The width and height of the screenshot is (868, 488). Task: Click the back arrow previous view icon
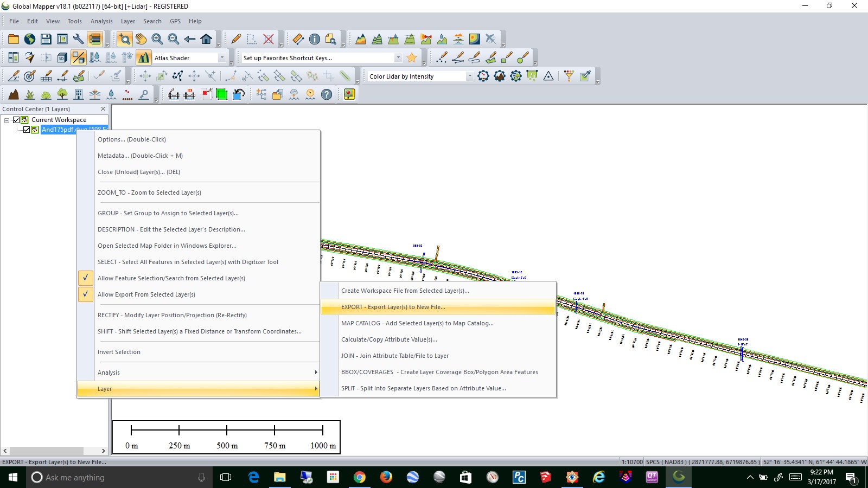click(x=190, y=39)
